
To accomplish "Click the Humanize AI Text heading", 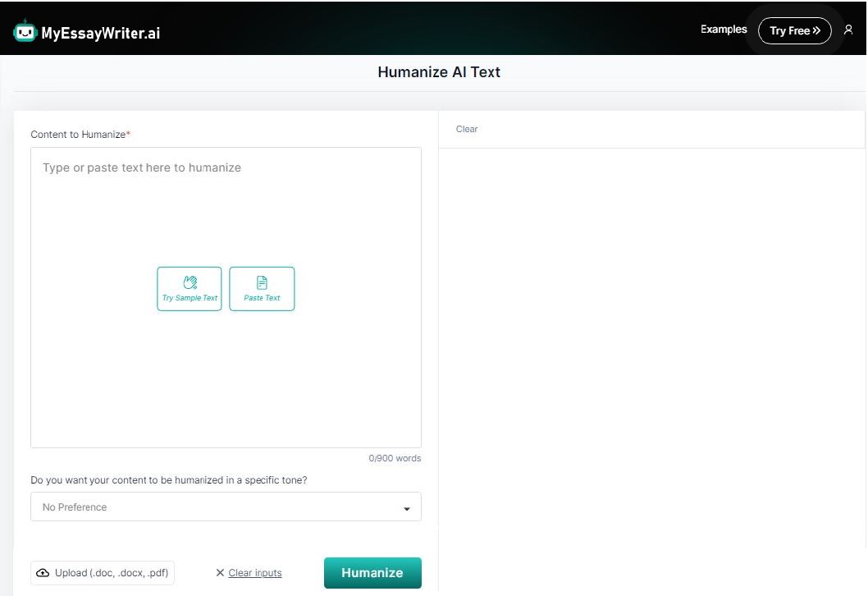I will pos(439,72).
